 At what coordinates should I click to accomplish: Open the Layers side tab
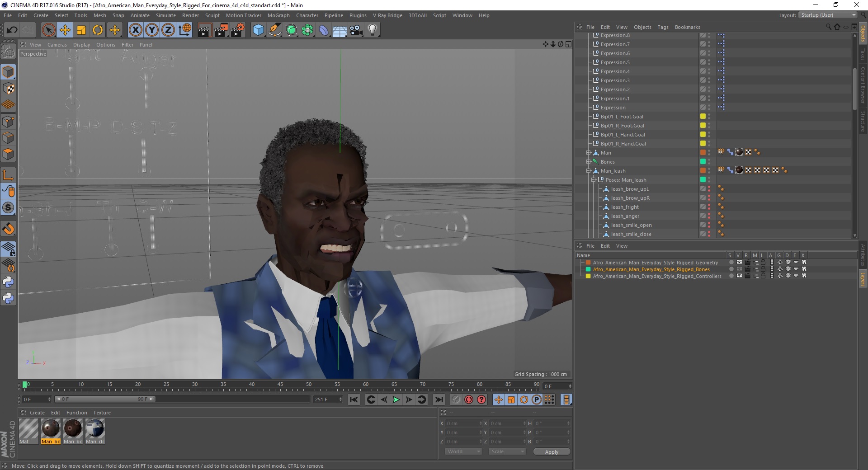click(x=863, y=279)
